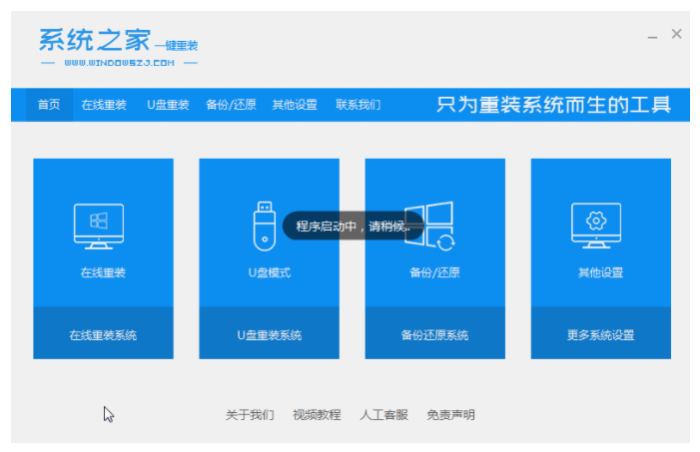
Task: Contact 人工客服 via footer link
Action: (x=384, y=415)
